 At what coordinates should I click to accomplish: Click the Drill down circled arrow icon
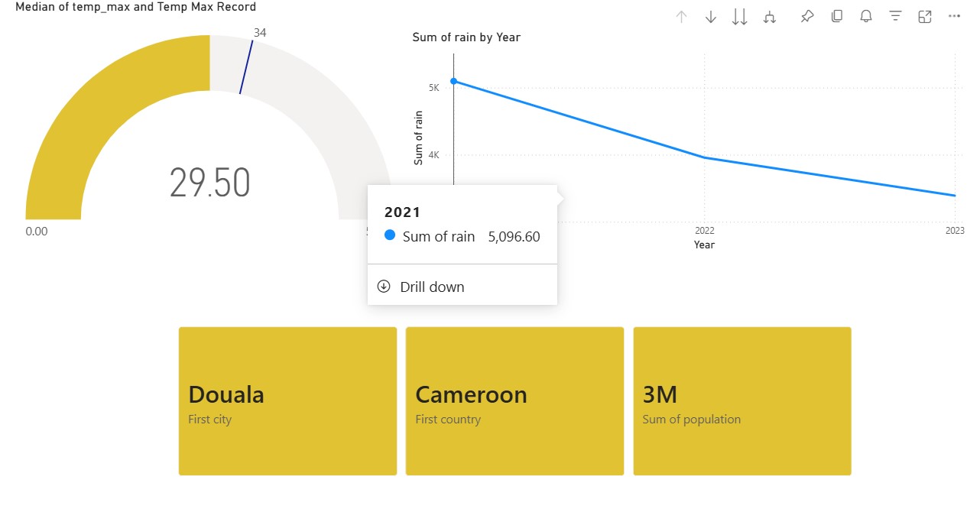(384, 287)
